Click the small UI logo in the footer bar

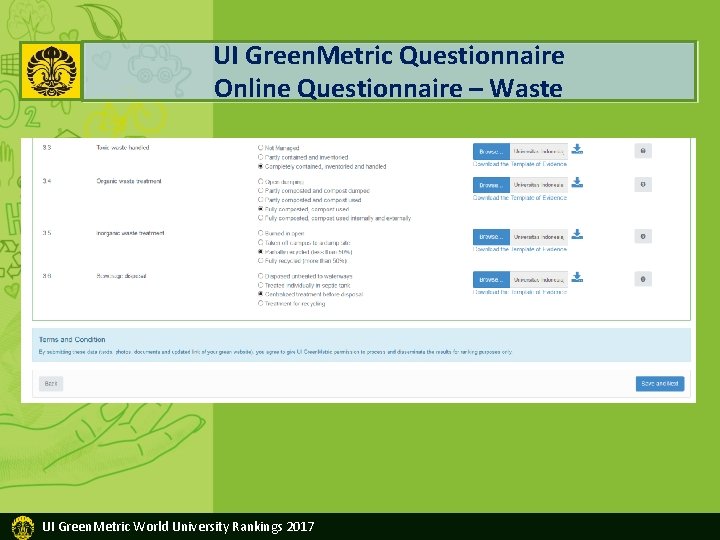[x=22, y=527]
